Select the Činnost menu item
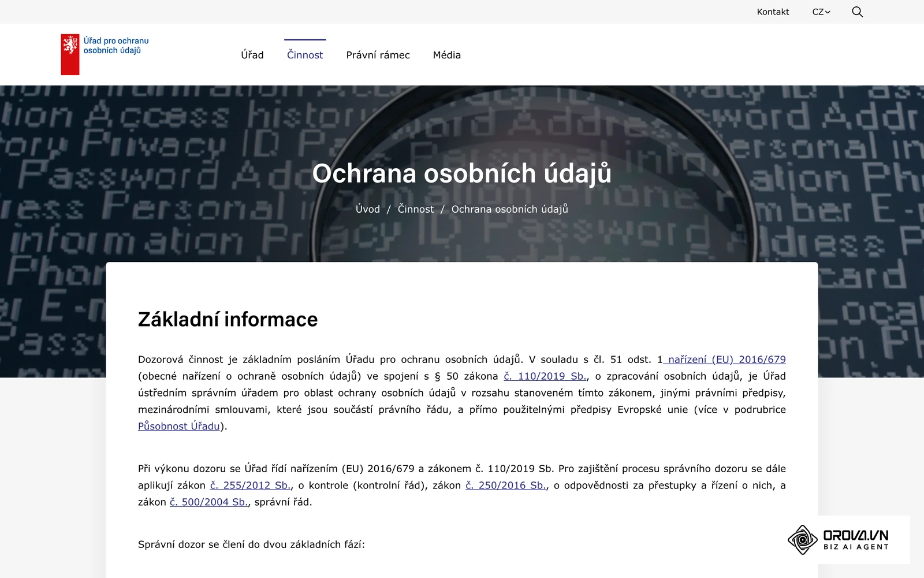Viewport: 924px width, 578px height. 305,55
